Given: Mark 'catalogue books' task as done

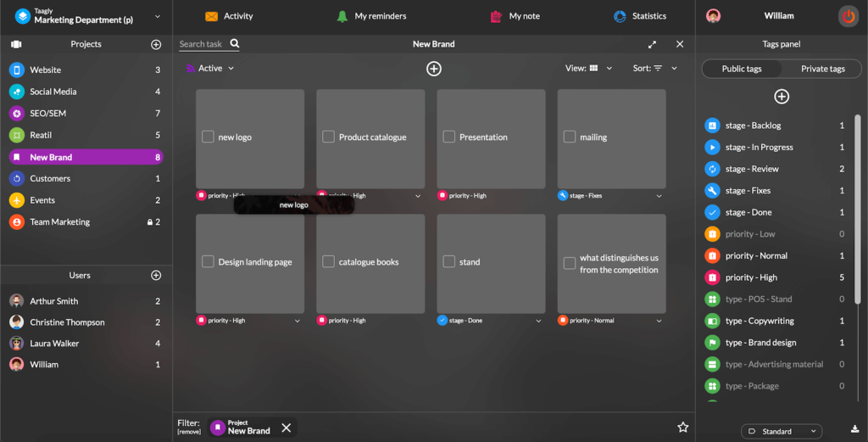Looking at the screenshot, I should 328,262.
